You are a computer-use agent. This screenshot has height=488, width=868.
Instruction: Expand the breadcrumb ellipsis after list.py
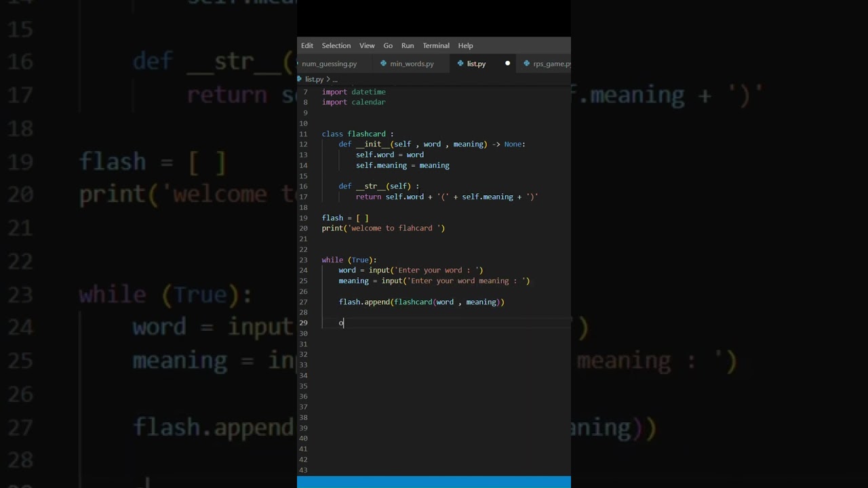click(334, 79)
